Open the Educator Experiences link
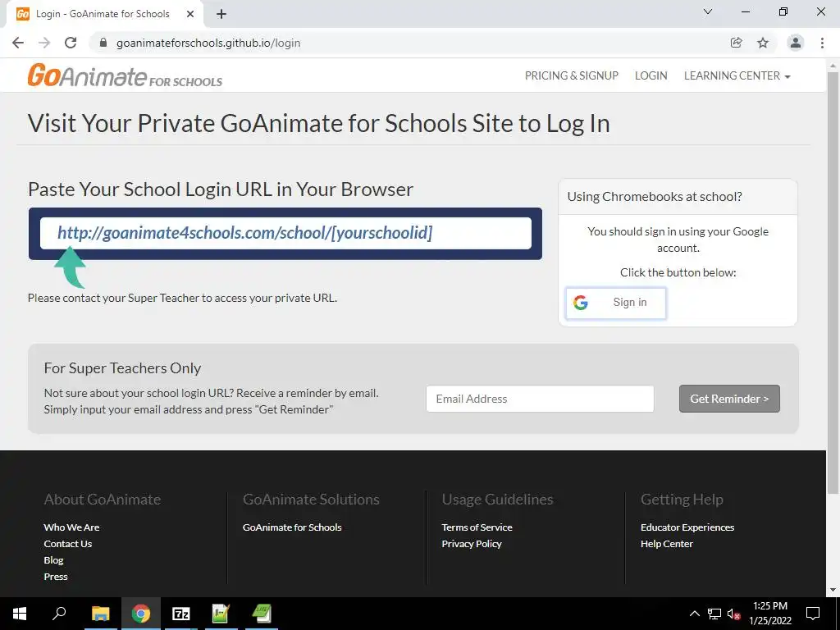 pos(687,527)
